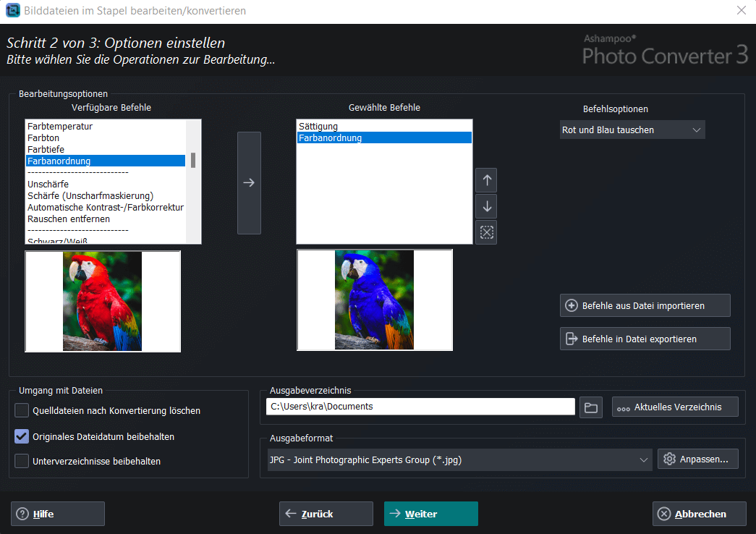
Task: Select Farbtemperatur in available commands
Action: [60, 127]
